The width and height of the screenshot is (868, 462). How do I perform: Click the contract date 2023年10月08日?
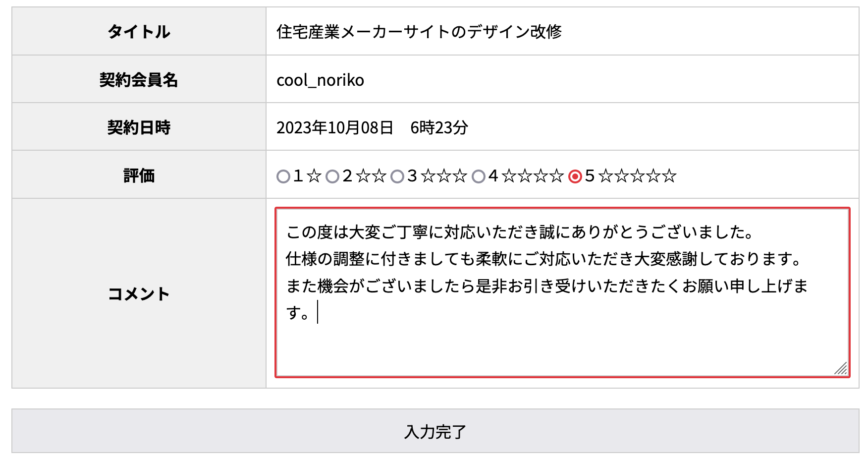334,128
